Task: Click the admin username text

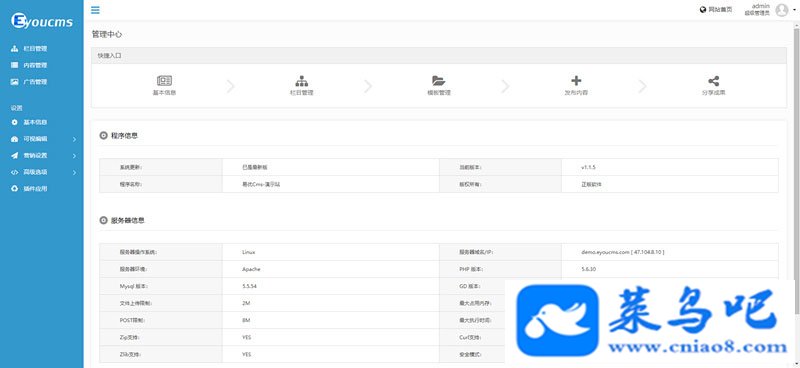Action: (x=761, y=6)
